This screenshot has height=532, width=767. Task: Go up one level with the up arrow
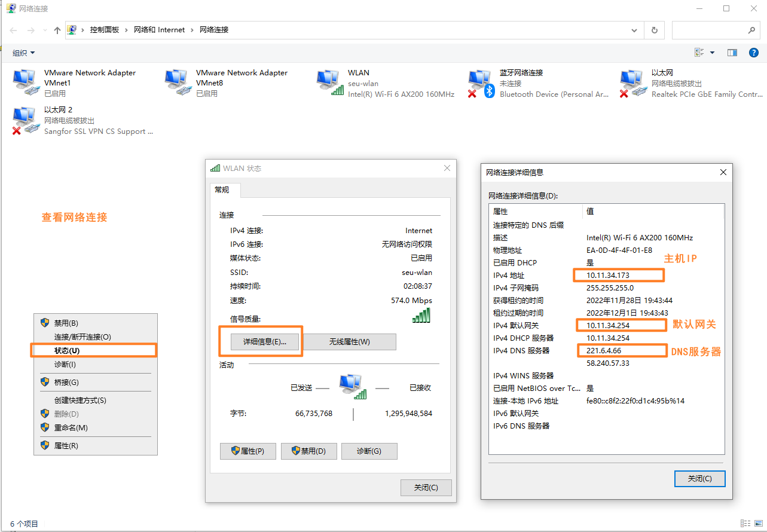point(57,30)
